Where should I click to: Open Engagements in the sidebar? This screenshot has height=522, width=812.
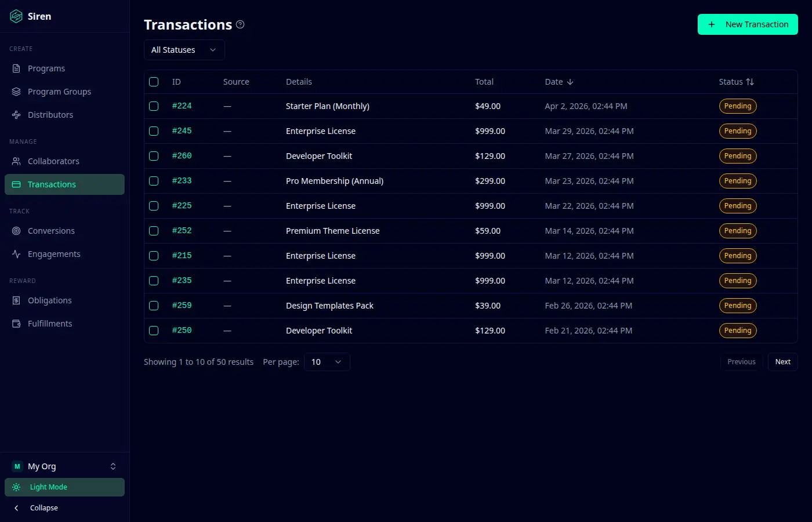click(64, 254)
